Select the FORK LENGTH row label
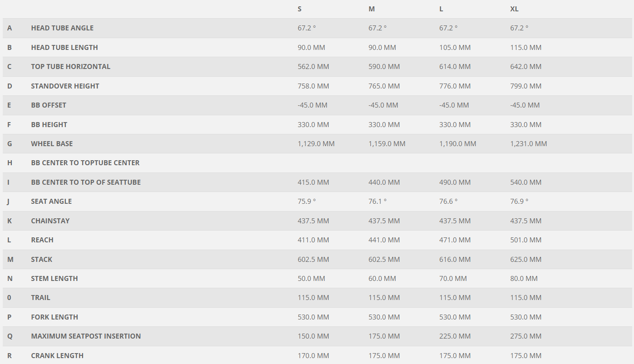Viewport: 634px width, 364px height. (x=54, y=317)
